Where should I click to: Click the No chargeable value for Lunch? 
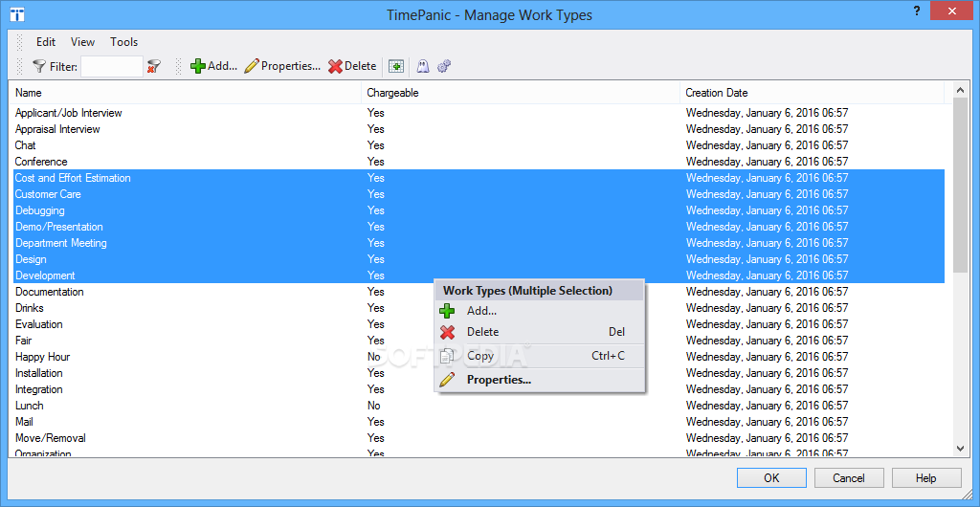[x=374, y=406]
